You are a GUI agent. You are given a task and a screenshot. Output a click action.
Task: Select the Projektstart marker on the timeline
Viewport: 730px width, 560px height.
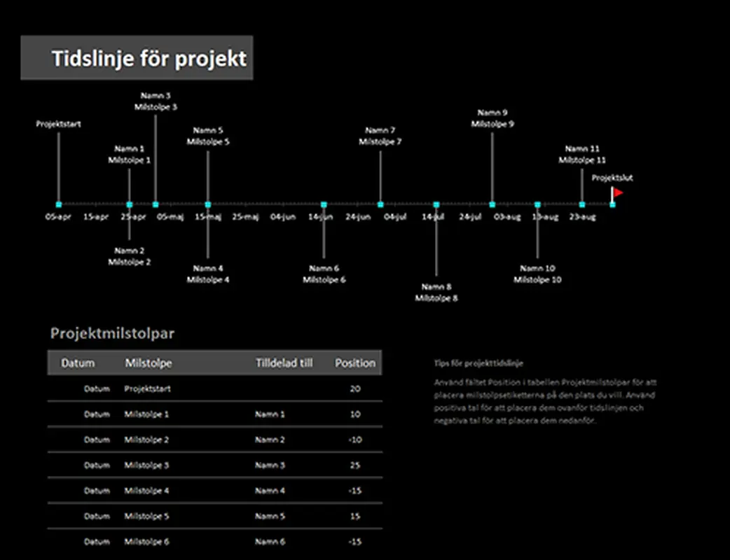[59, 204]
